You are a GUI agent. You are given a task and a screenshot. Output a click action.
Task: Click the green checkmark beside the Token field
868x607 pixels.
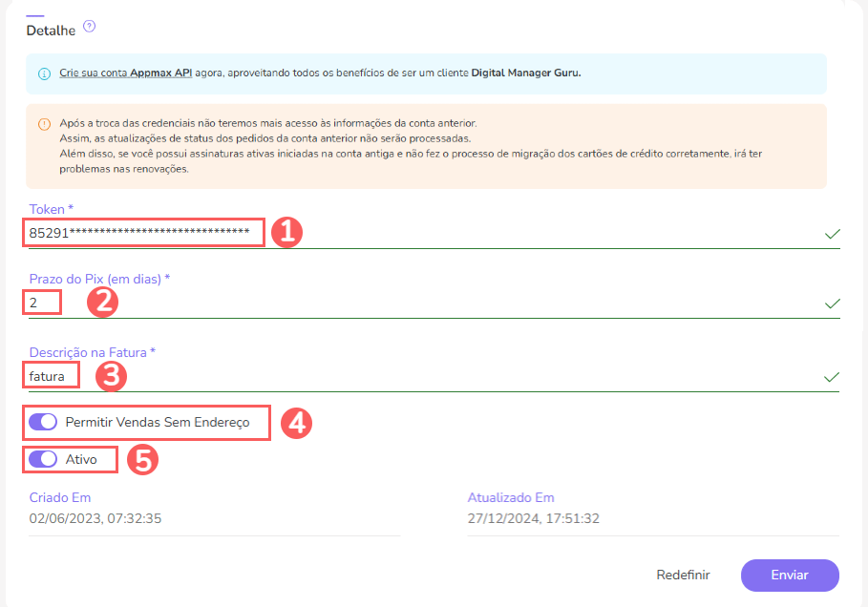click(833, 232)
